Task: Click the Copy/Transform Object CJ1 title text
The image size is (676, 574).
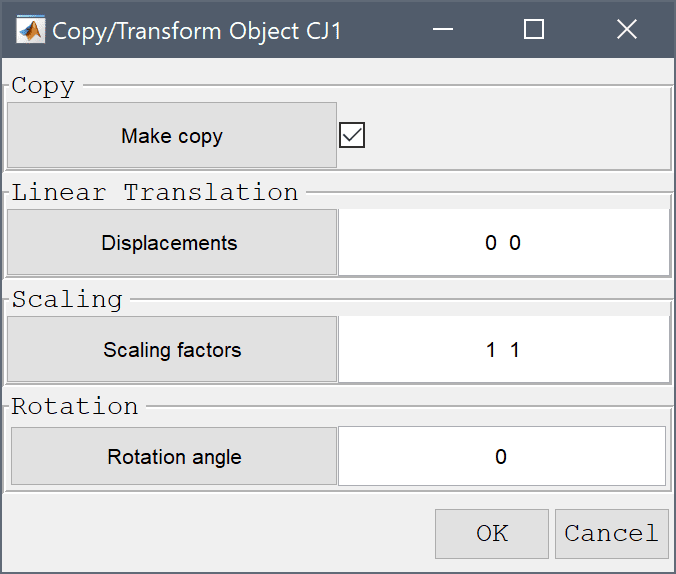Action: point(197,31)
